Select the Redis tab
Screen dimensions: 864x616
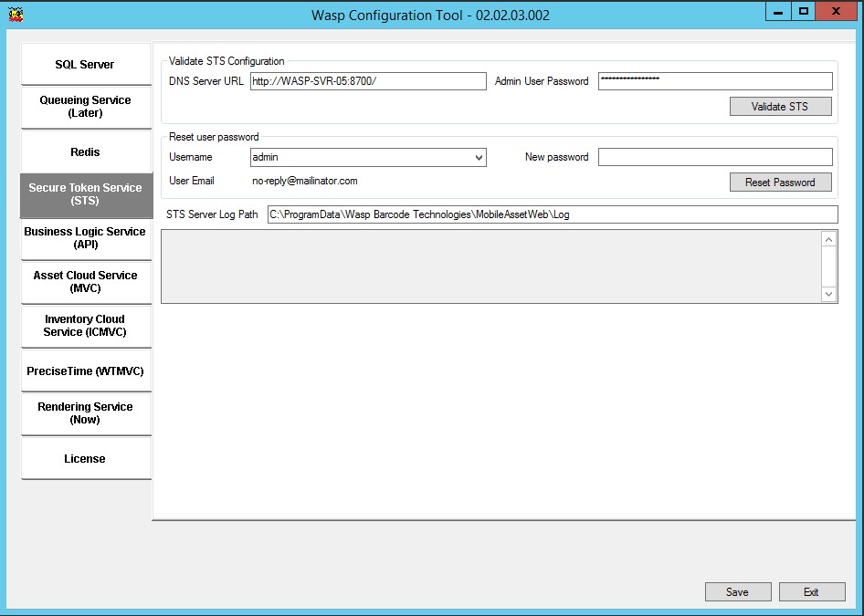pyautogui.click(x=85, y=151)
